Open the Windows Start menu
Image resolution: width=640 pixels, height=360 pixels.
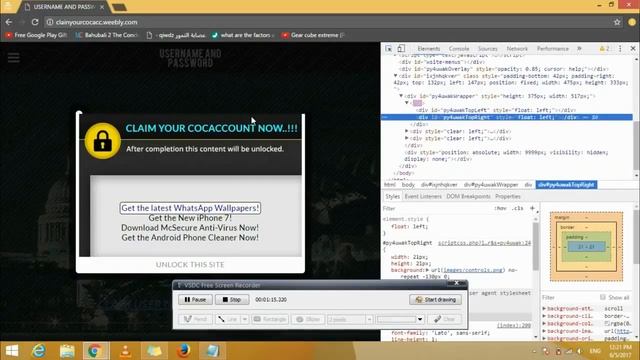point(12,351)
